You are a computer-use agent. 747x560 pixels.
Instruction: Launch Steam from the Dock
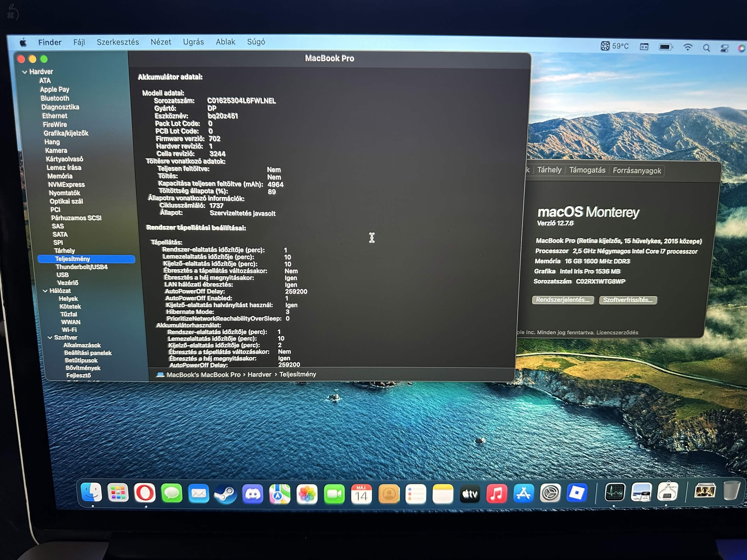pos(226,494)
